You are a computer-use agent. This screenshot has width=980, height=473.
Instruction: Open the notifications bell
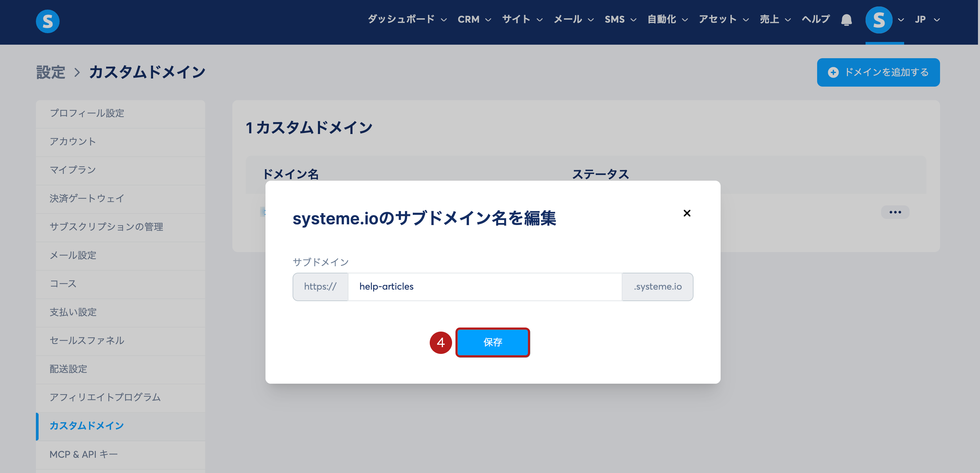(x=846, y=19)
